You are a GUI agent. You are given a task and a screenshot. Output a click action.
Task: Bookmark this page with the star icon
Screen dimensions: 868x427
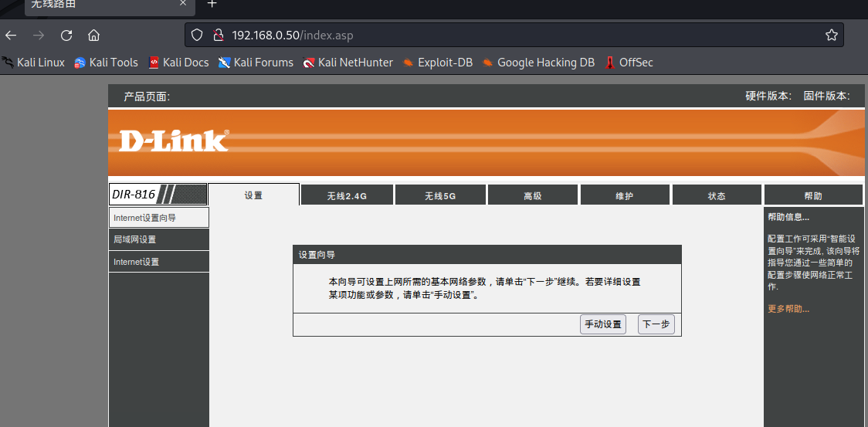832,36
